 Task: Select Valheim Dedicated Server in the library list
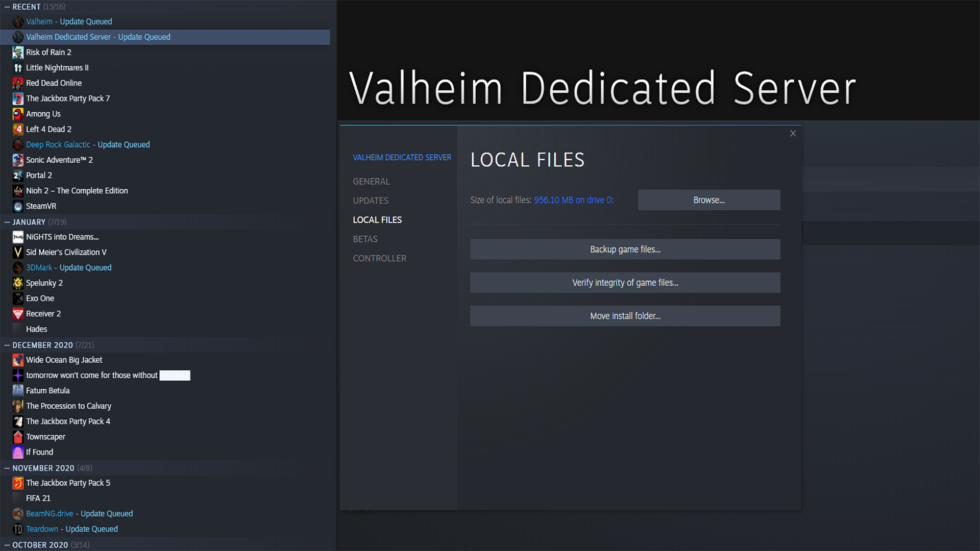tap(99, 37)
